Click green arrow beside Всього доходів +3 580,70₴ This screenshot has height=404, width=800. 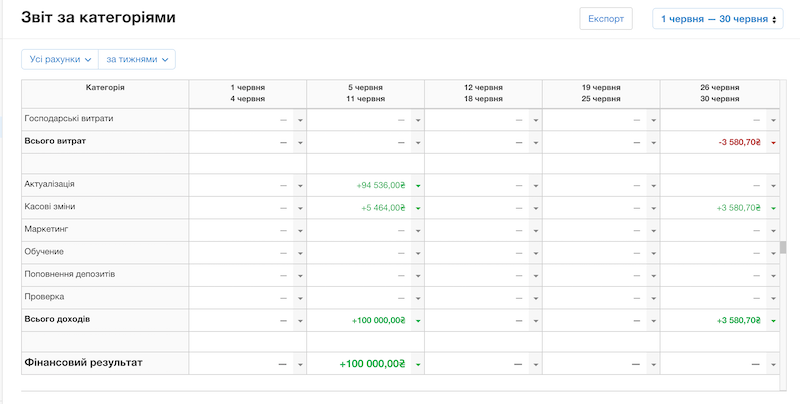point(773,320)
